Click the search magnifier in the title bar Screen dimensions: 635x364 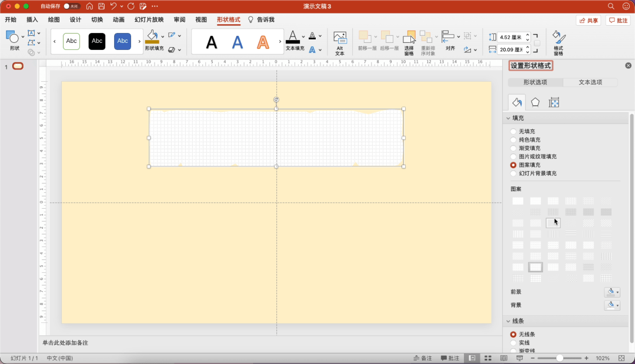pos(611,6)
